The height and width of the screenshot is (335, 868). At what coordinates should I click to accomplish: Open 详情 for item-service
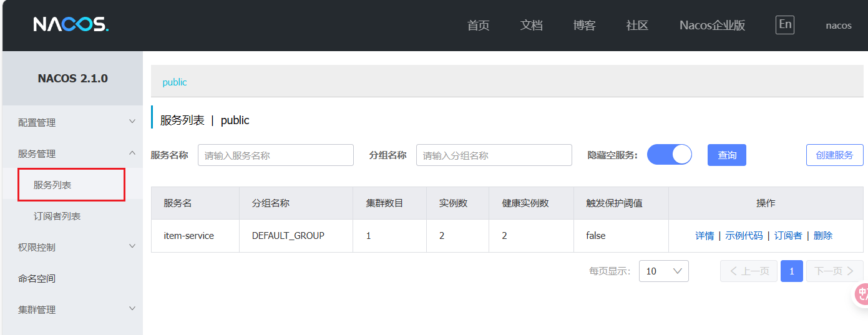pos(705,236)
